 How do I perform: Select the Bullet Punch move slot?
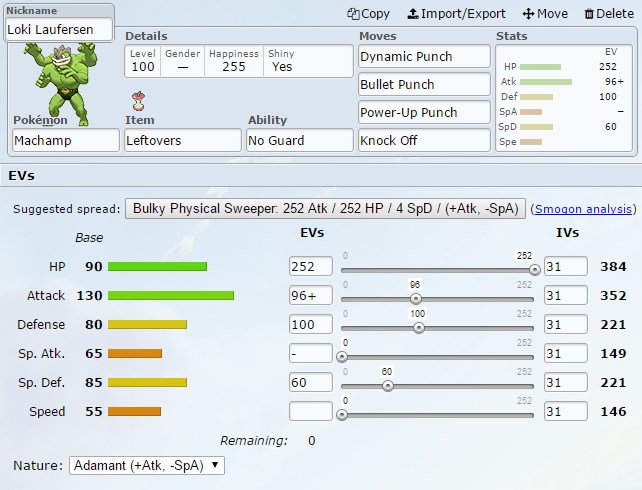click(x=424, y=84)
